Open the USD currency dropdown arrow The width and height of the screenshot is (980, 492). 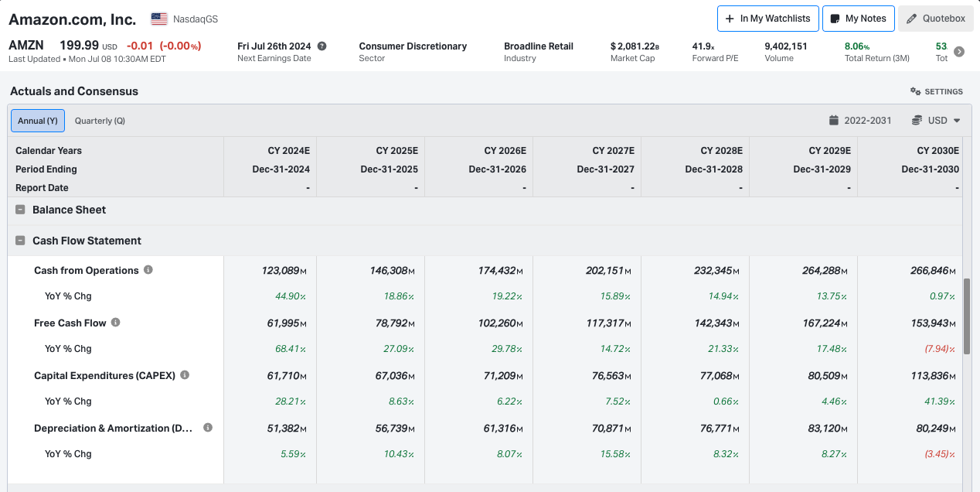[x=957, y=121]
